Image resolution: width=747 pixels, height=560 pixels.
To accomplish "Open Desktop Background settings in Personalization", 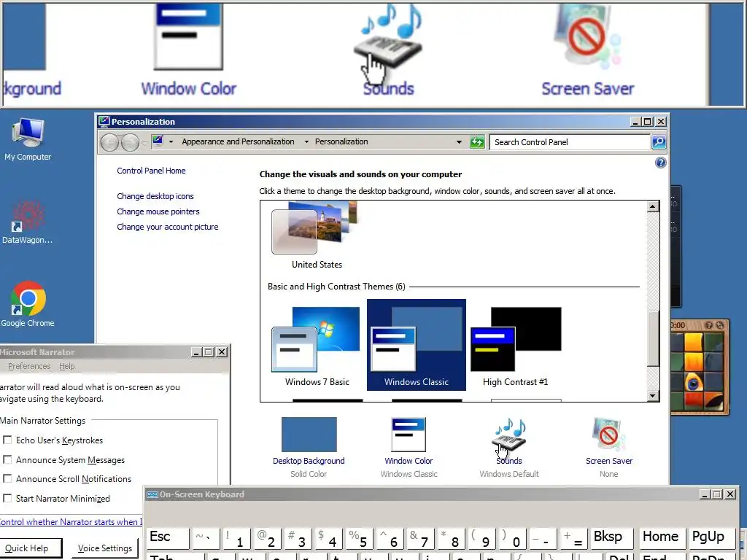I will click(309, 447).
